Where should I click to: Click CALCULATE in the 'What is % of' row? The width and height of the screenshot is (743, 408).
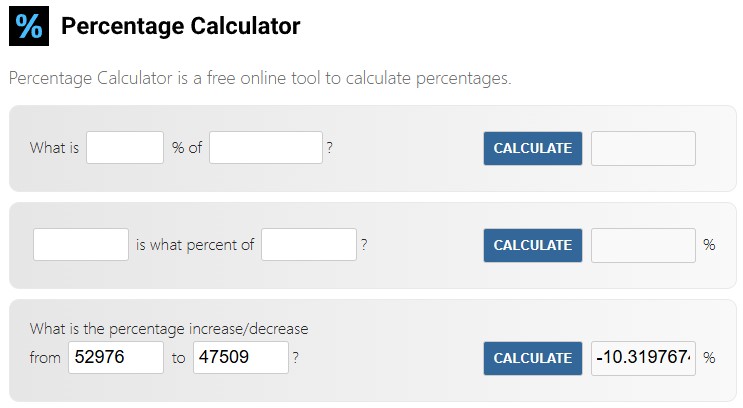[533, 148]
